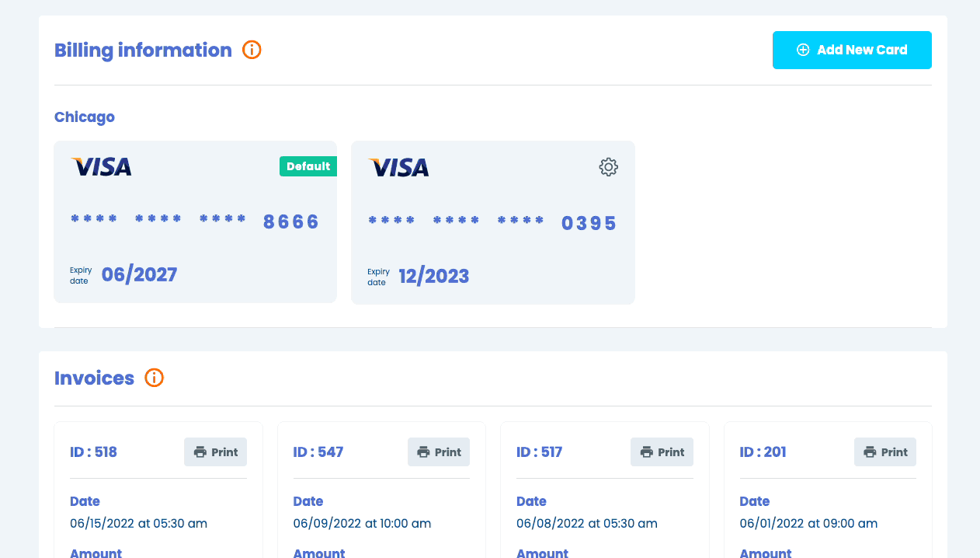
Task: Click the Default badge on Visa card
Action: [308, 166]
